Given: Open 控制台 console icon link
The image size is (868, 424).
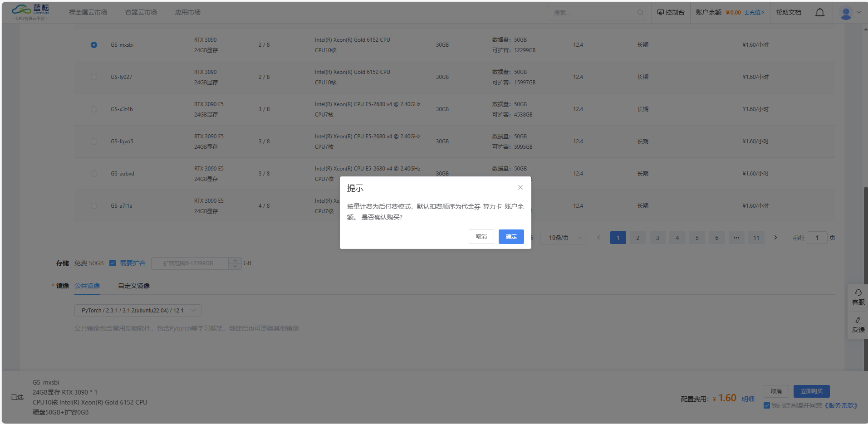Looking at the screenshot, I should click(x=671, y=13).
